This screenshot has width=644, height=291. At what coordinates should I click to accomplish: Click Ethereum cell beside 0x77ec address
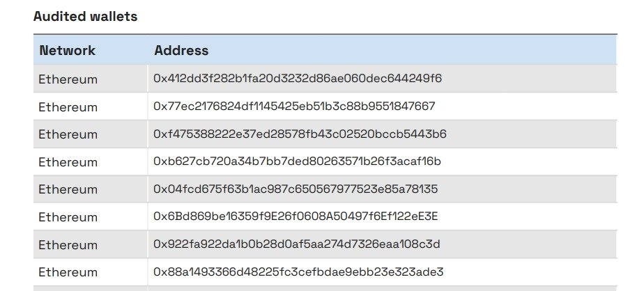[x=68, y=107]
